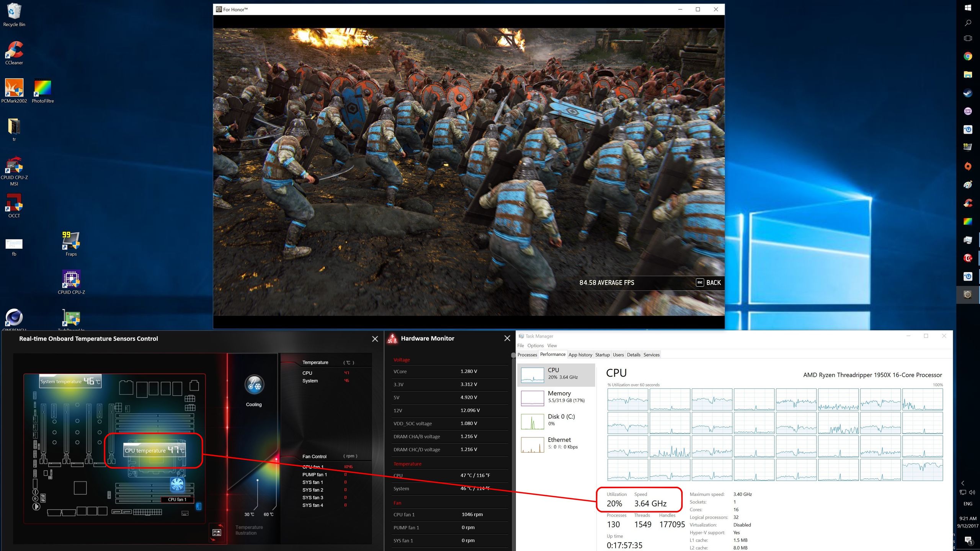
Task: Open Task View from the taskbar
Action: [968, 38]
